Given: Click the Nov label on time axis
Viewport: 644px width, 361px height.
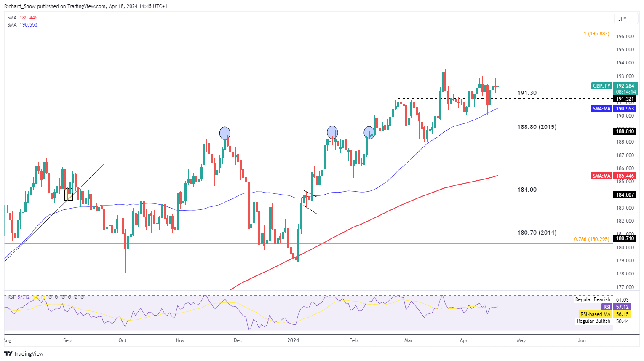Looking at the screenshot, I should [180, 340].
